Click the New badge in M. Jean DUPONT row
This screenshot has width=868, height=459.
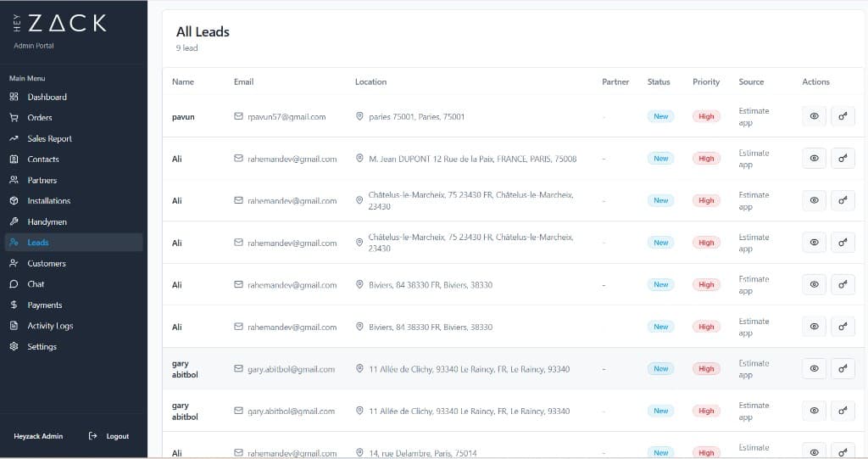pos(660,159)
